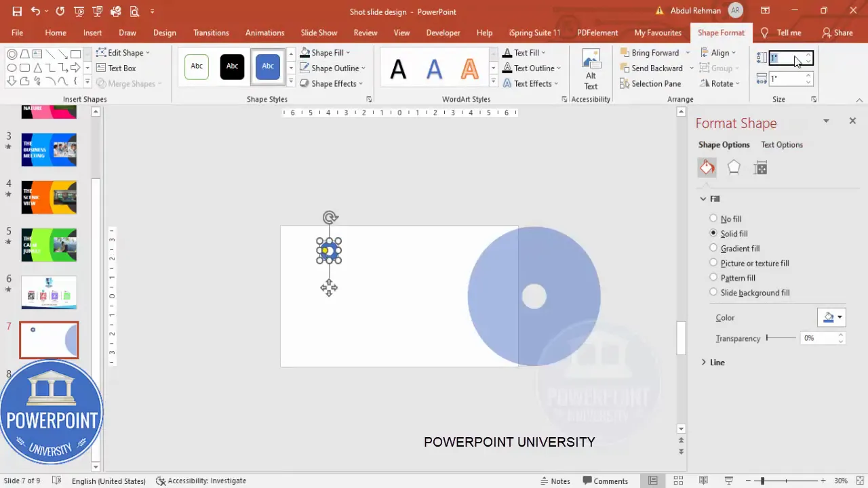Open Shape Effects dropdown
This screenshot has height=488, width=868.
[x=332, y=83]
